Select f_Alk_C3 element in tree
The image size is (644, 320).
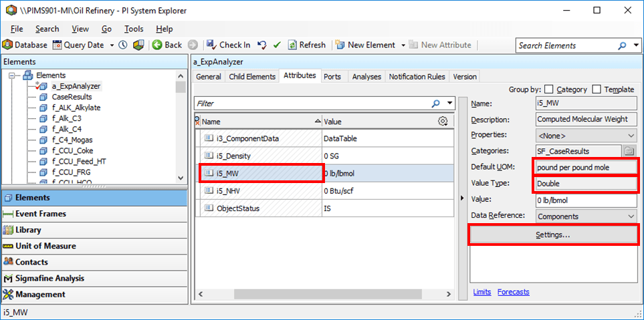(66, 118)
